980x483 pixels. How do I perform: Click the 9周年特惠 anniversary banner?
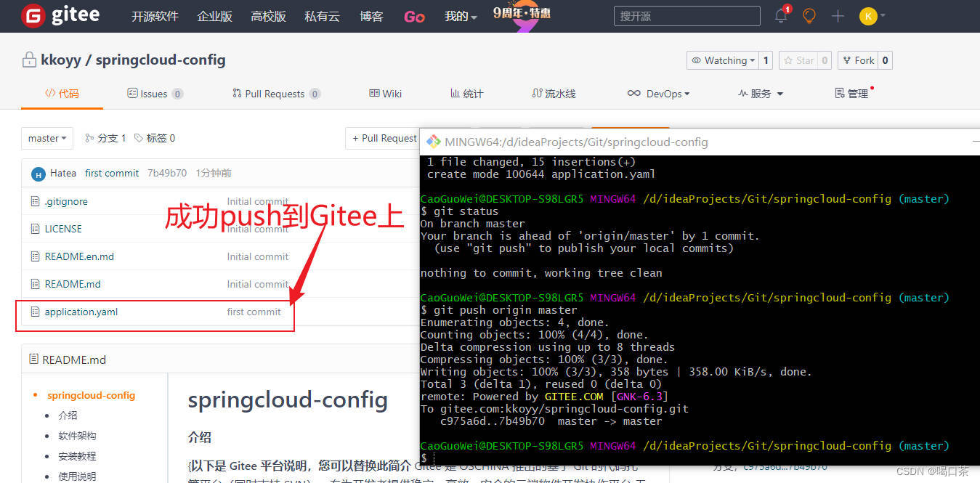522,15
